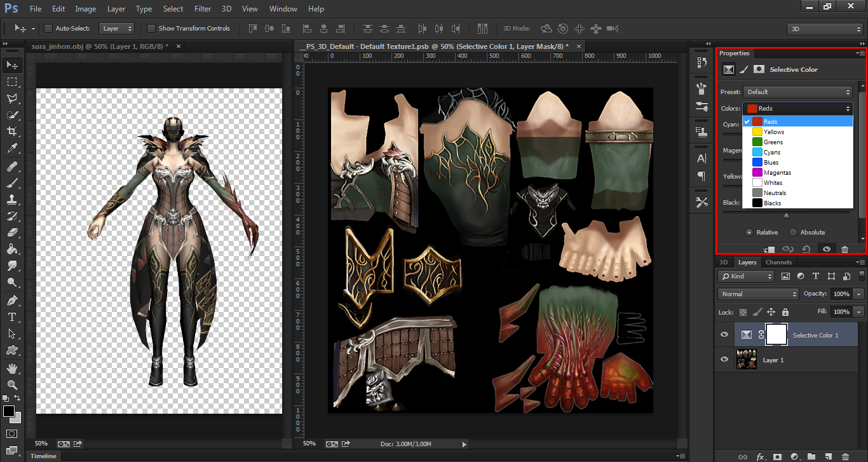Viewport: 868px width, 462px height.
Task: Open the Fill slider arrow
Action: click(x=859, y=312)
